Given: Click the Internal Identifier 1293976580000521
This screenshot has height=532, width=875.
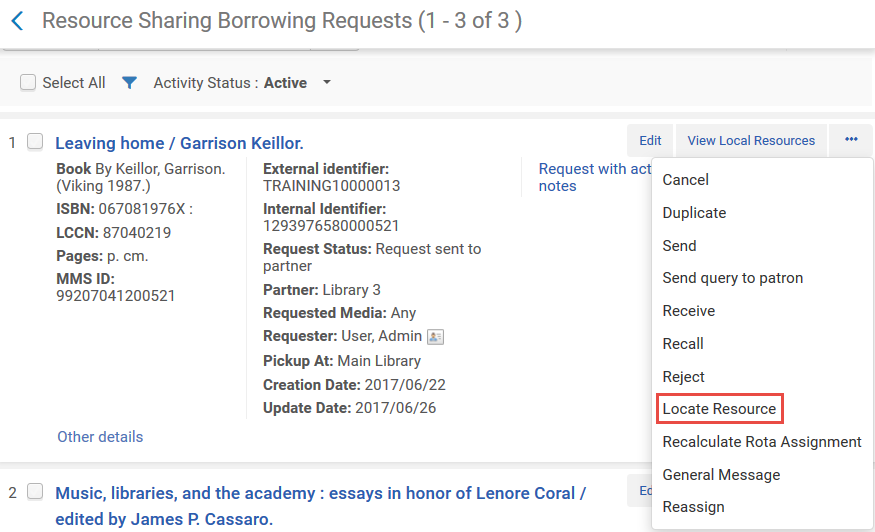Looking at the screenshot, I should (331, 226).
